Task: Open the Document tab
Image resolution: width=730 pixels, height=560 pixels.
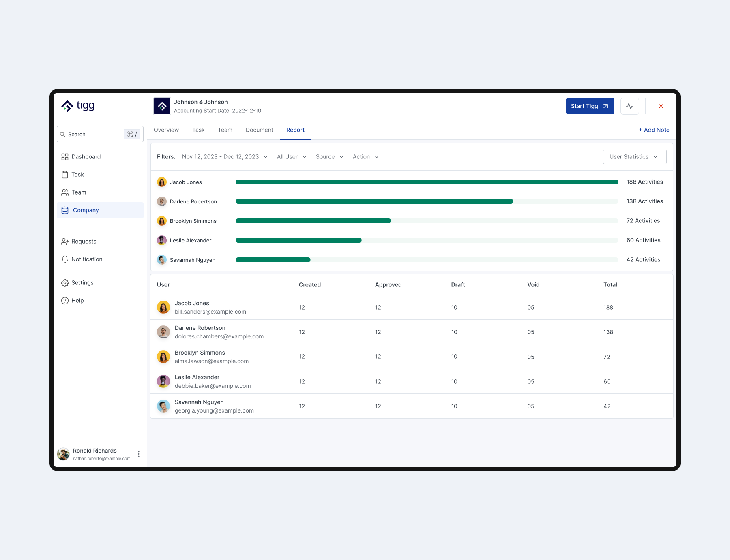Action: click(260, 130)
